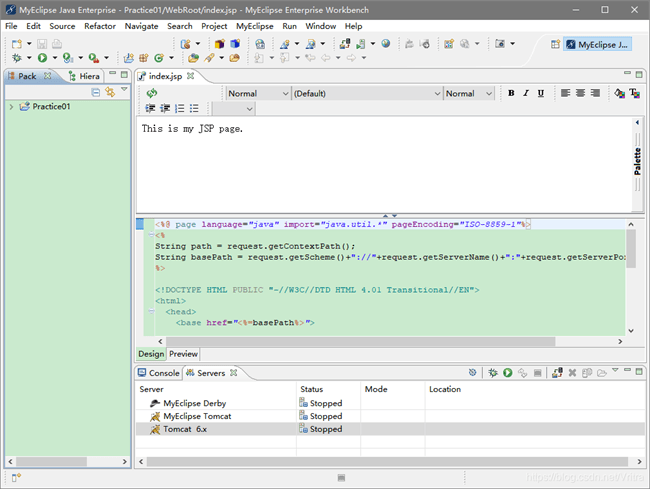
Task: Toggle Link with Editor in Package Explorer
Action: coord(110,92)
